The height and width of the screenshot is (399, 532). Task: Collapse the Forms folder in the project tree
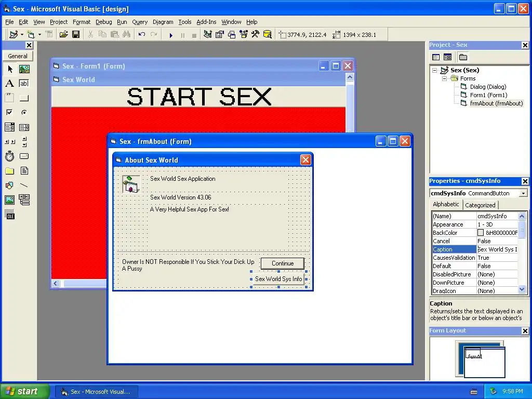click(x=444, y=78)
